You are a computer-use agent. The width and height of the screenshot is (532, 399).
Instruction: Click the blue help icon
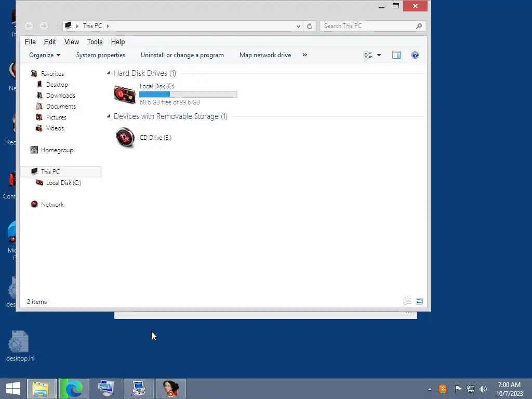[x=415, y=55]
